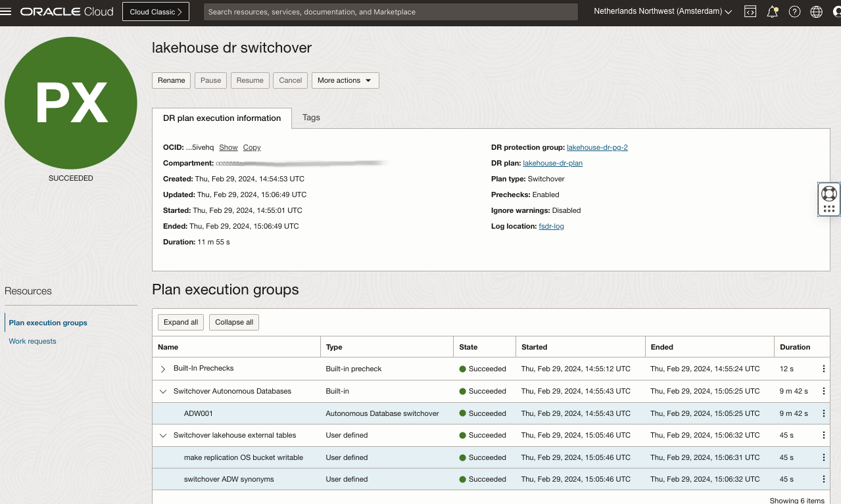Viewport: 841px width, 504px height.
Task: Open the lakehouse-dr-plan link
Action: [x=552, y=163]
